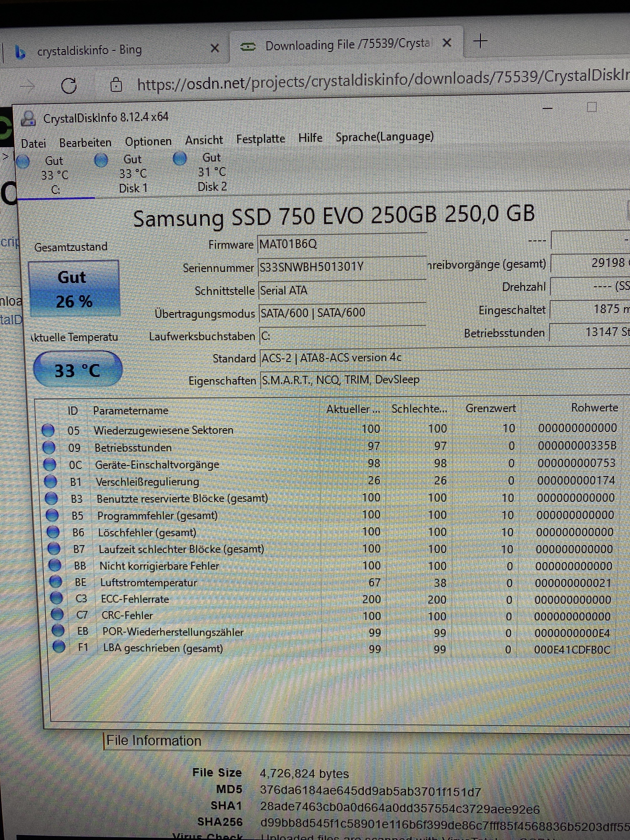This screenshot has width=630, height=840.
Task: Close the crystaldiskinfo Bing tab
Action: [215, 48]
